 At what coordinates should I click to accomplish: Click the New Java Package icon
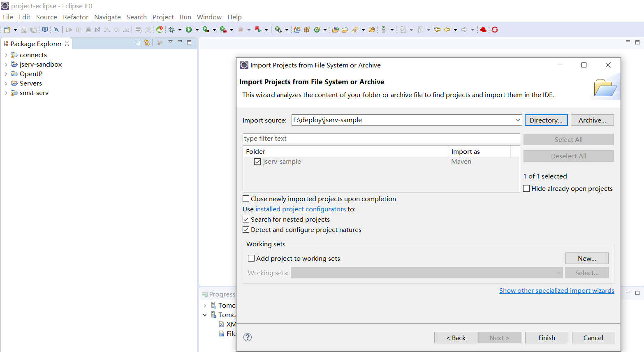pyautogui.click(x=307, y=30)
